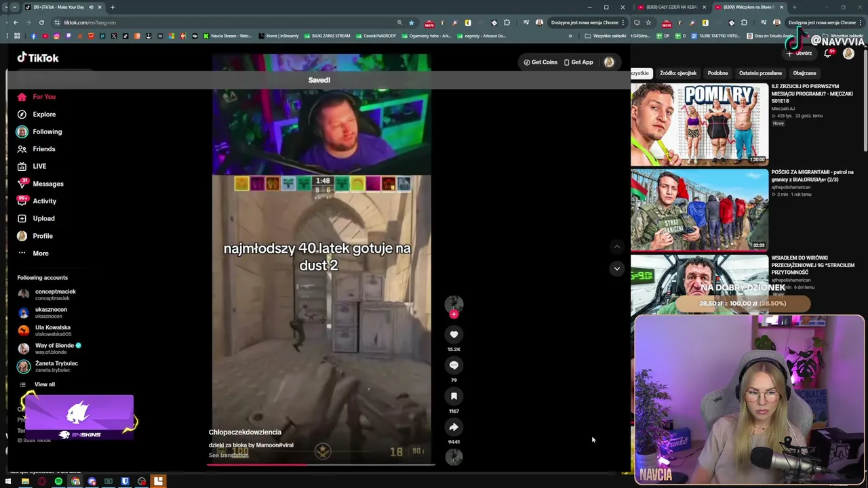Click the G4Skins banner

click(78, 418)
